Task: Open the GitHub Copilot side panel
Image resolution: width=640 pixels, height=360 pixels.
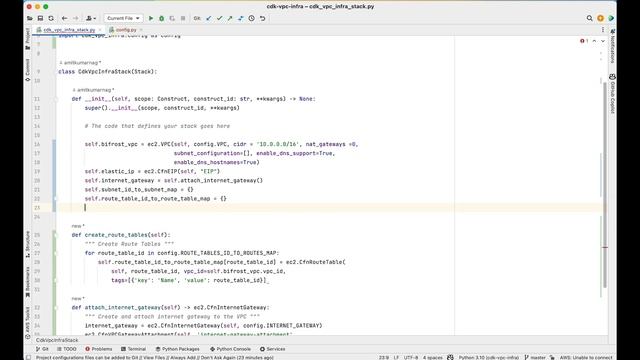Action: [612, 94]
